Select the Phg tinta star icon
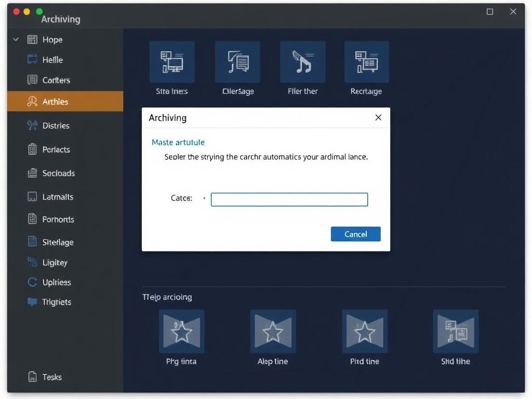This screenshot has width=532, height=399. 181,331
